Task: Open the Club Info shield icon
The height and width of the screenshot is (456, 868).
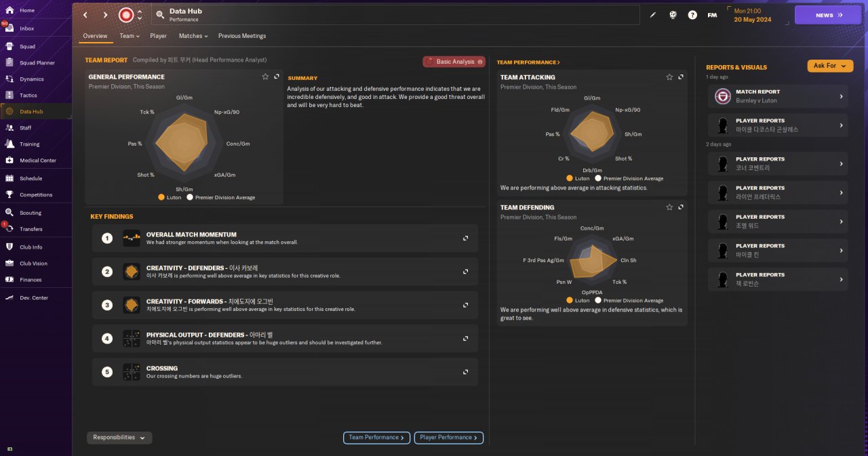Action: [9, 247]
